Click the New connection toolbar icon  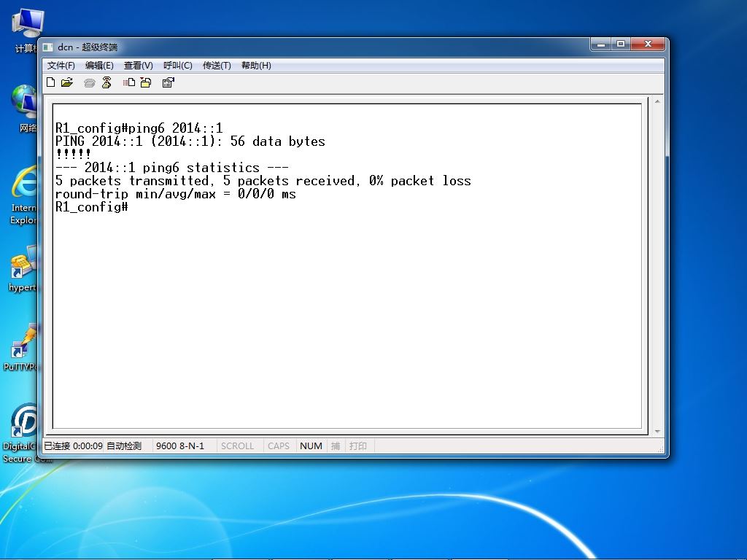pos(50,82)
